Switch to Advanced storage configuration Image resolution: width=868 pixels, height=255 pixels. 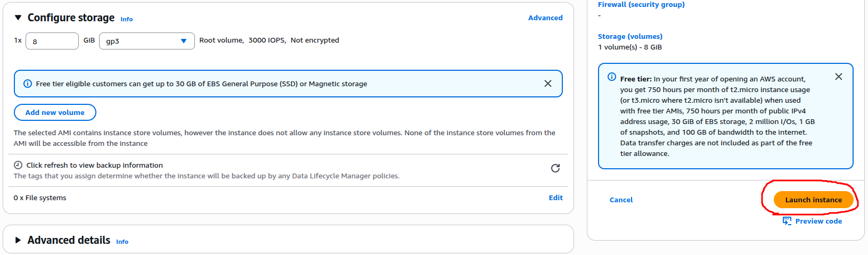(x=545, y=18)
